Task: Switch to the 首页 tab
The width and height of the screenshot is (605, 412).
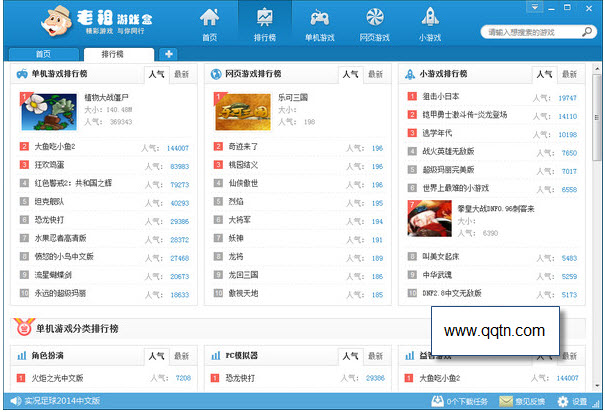Action: coord(44,54)
